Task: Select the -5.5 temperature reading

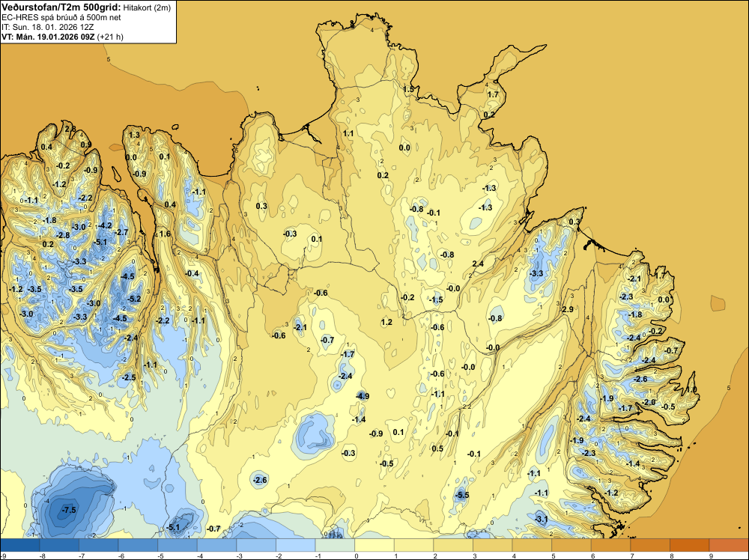Action: [462, 495]
